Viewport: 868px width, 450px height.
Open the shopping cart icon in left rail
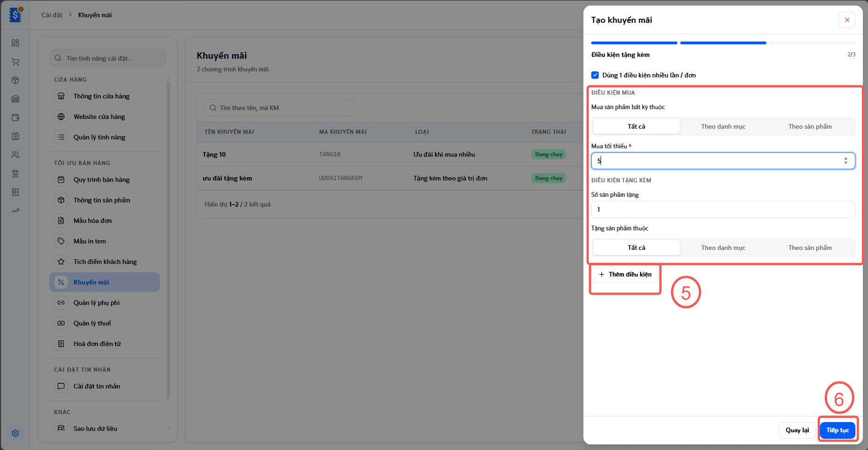point(15,62)
